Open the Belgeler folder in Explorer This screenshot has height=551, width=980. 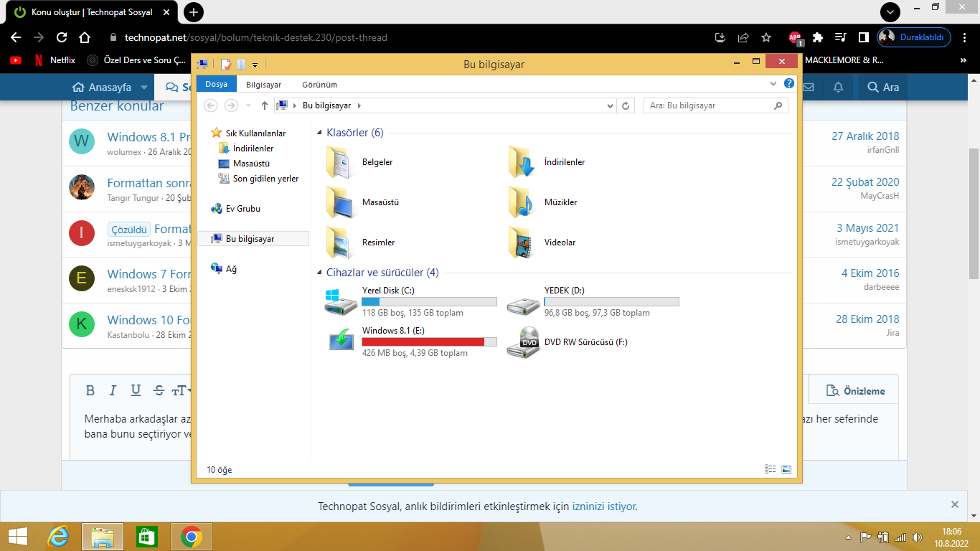[359, 162]
